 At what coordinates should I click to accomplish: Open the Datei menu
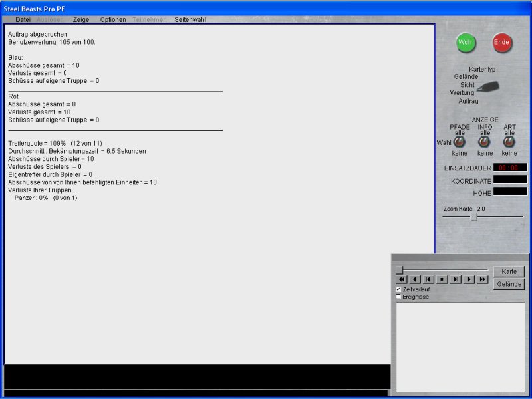point(23,19)
